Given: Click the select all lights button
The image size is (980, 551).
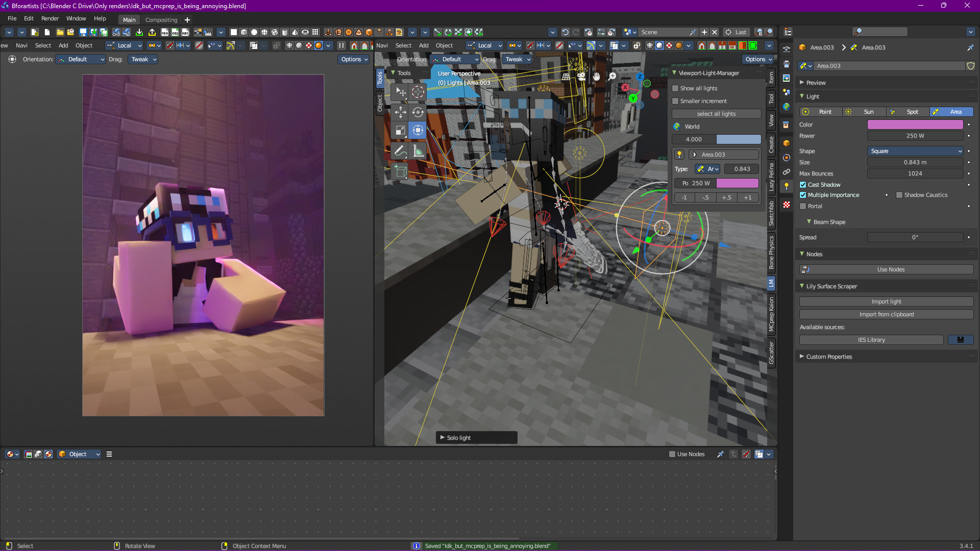Looking at the screenshot, I should click(716, 114).
